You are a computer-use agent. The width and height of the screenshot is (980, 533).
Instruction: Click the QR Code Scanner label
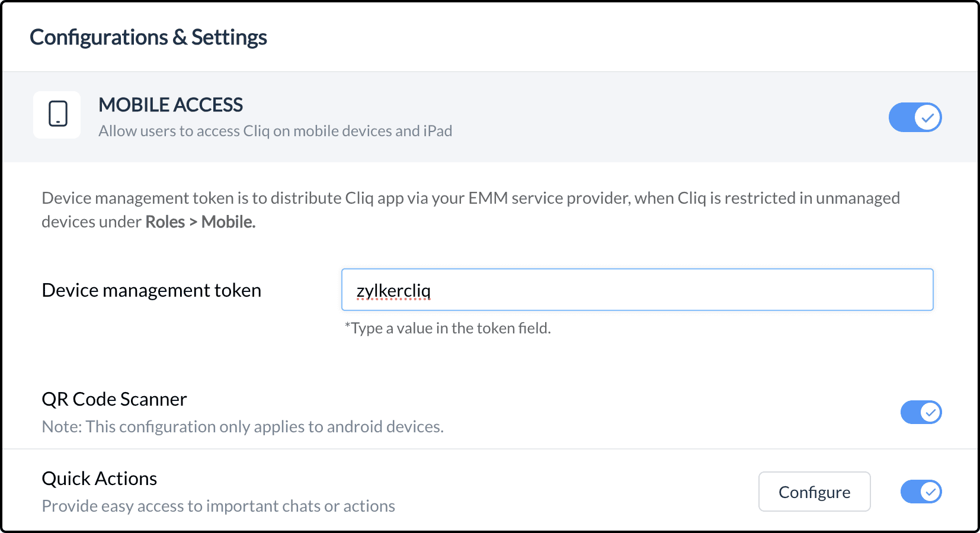[114, 399]
